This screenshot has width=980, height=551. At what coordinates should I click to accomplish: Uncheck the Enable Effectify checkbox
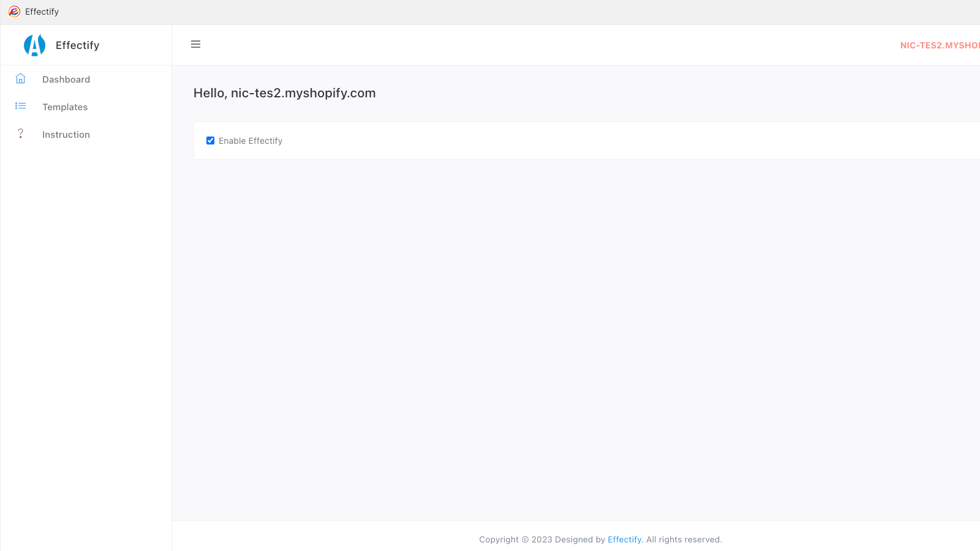pyautogui.click(x=211, y=140)
